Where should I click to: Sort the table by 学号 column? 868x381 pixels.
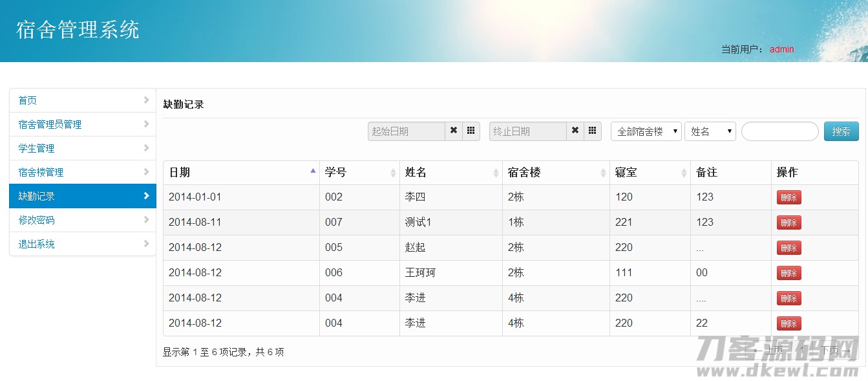pos(359,173)
